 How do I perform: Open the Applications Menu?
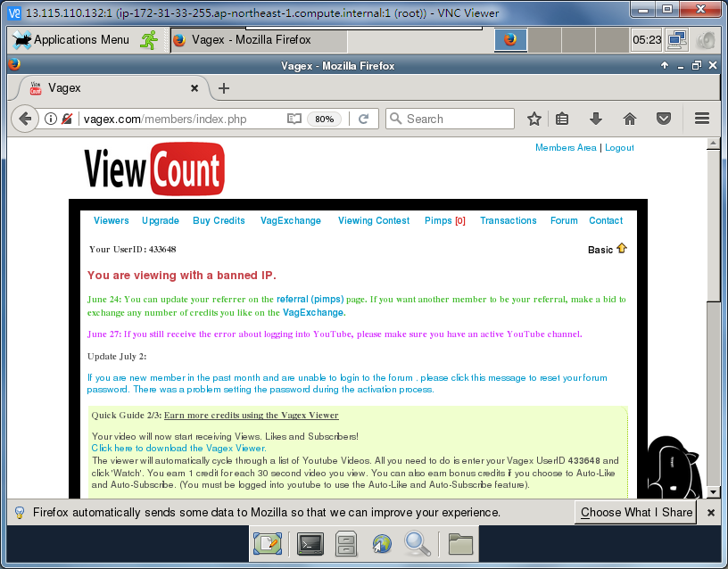[x=71, y=39]
